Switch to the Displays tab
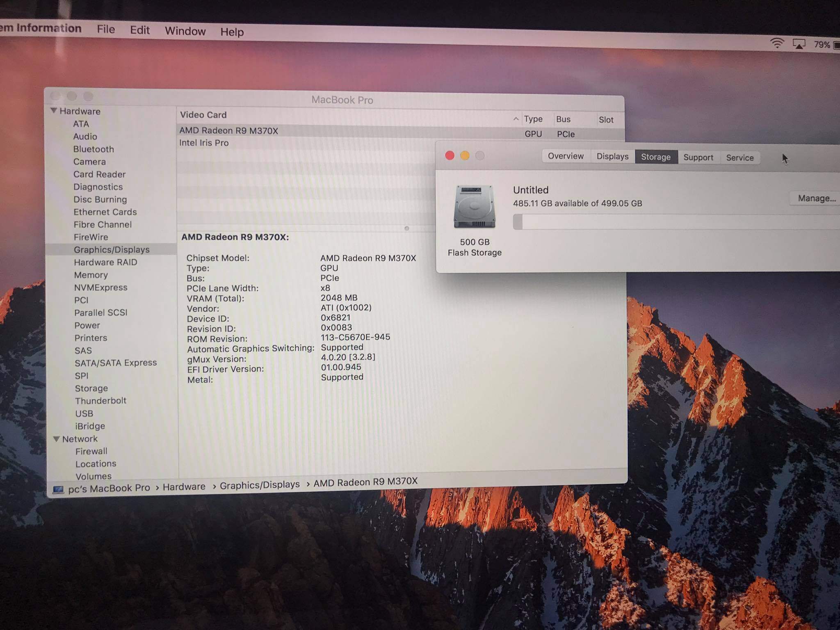This screenshot has width=840, height=630. coord(612,157)
